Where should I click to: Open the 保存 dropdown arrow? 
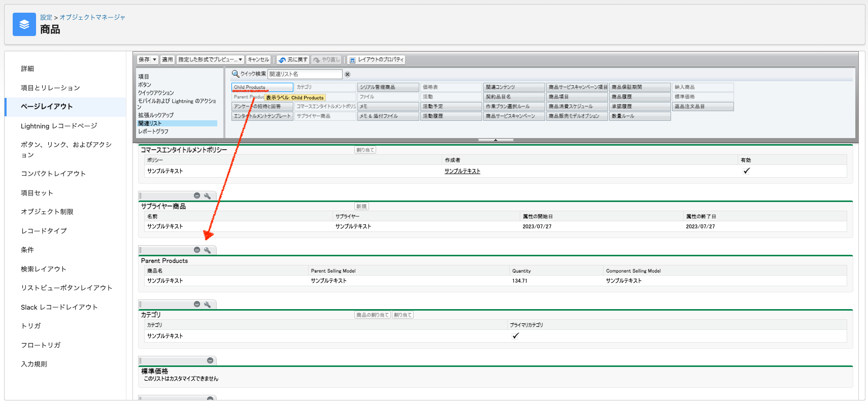coord(155,60)
